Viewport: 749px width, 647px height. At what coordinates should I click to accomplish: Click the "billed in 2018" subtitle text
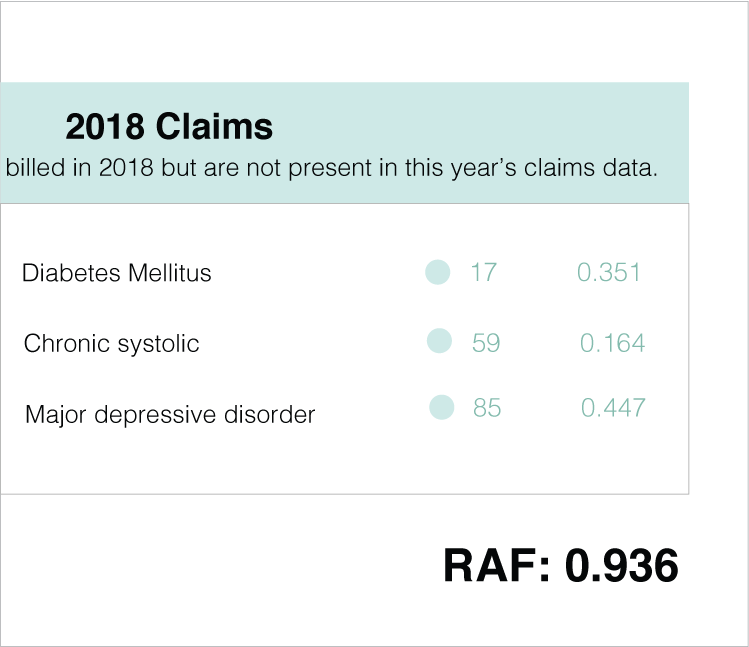pos(79,167)
